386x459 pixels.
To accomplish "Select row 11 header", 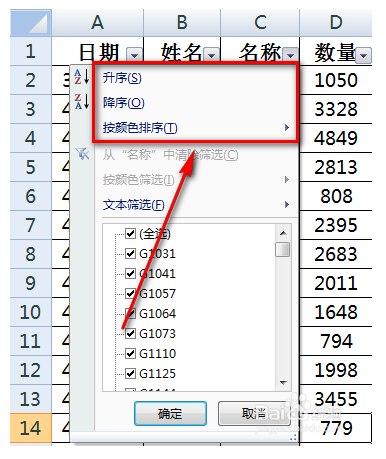I will [31, 341].
